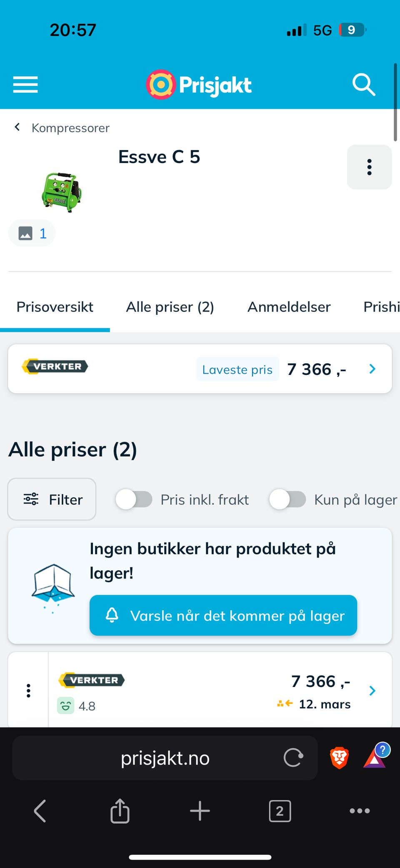Open the Verkter 7 366,- listing chevron
The image size is (400, 868).
click(x=372, y=690)
